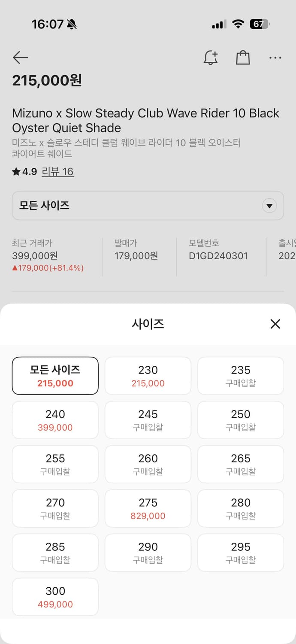Viewport: 296px width, 644px height.
Task: Close the size selection sheet
Action: click(x=275, y=324)
